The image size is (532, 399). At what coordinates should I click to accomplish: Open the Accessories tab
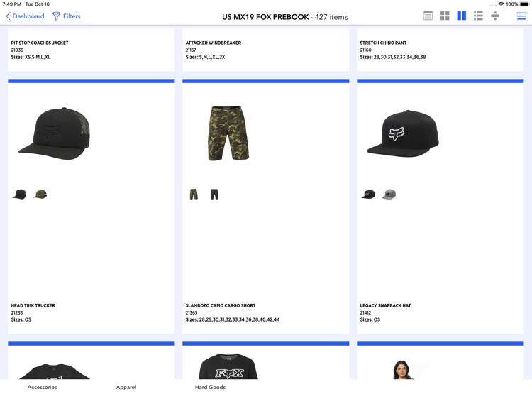pos(42,387)
